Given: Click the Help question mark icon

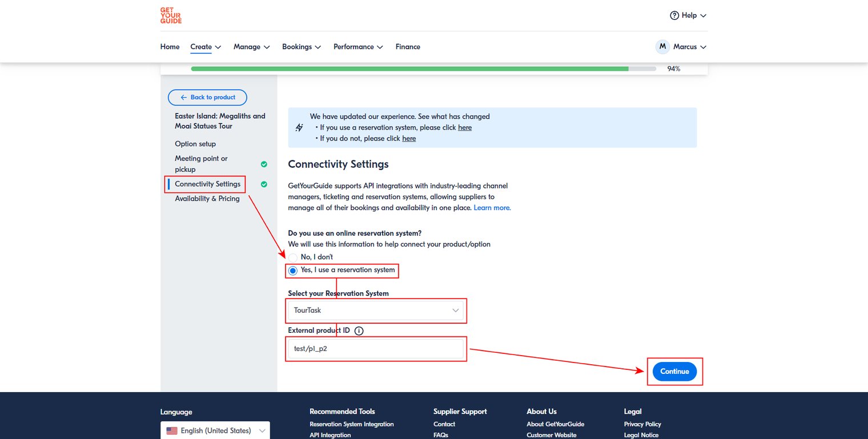Looking at the screenshot, I should (674, 15).
